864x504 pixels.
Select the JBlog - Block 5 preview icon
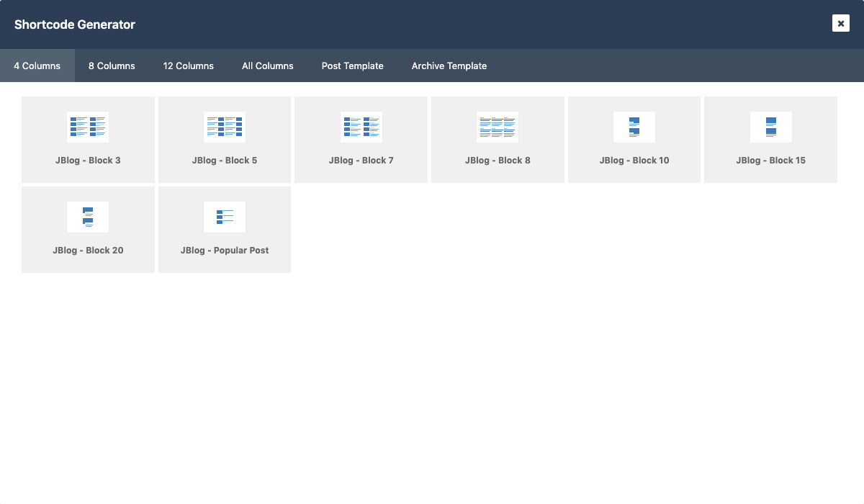(x=225, y=127)
